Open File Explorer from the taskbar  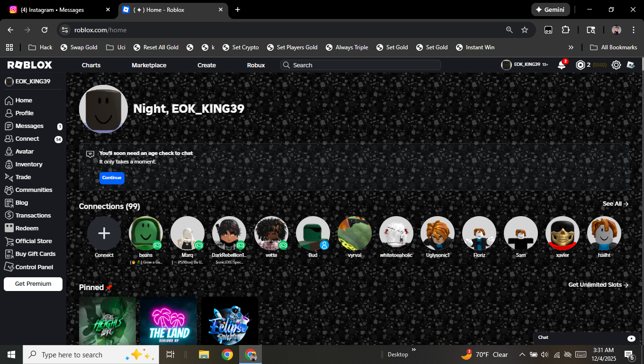pos(204,355)
